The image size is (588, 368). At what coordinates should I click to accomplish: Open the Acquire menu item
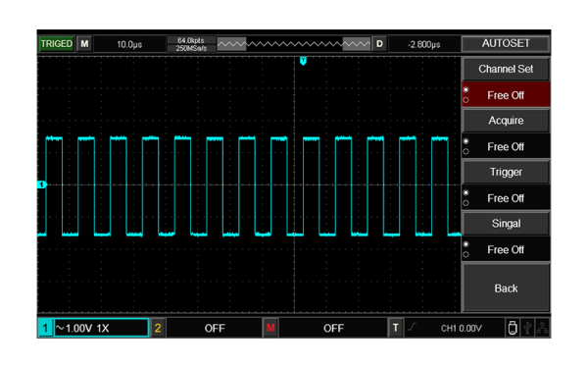click(x=506, y=121)
